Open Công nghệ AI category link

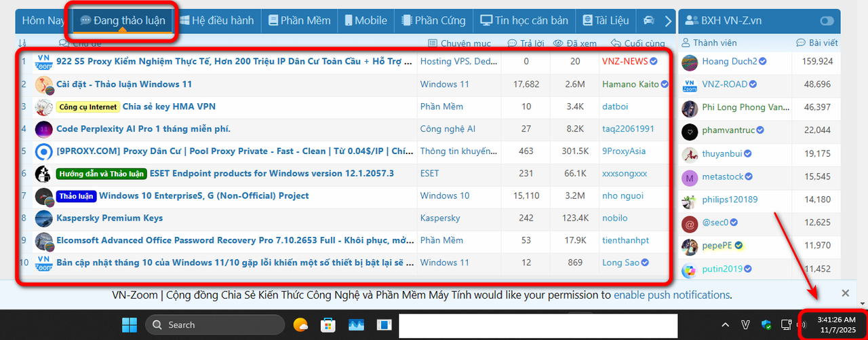click(x=448, y=129)
